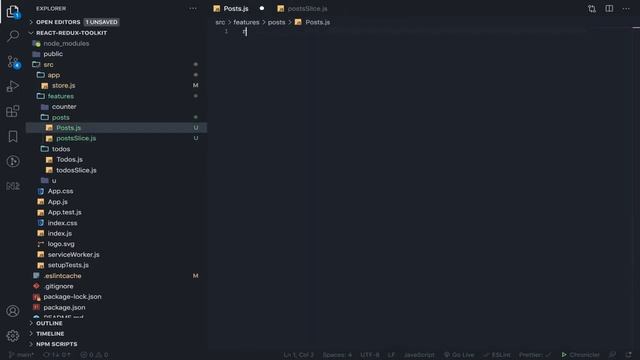Open the NPM activity bar icon
This screenshot has height=360, width=640.
coord(13,186)
